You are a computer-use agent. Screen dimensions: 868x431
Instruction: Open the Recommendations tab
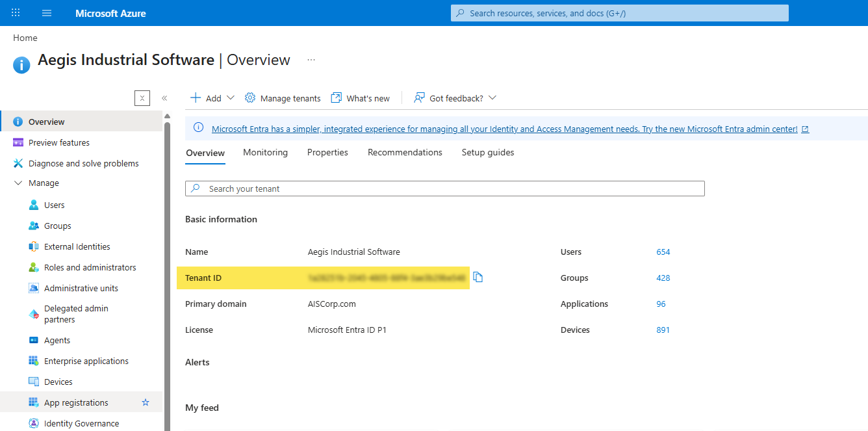[405, 152]
